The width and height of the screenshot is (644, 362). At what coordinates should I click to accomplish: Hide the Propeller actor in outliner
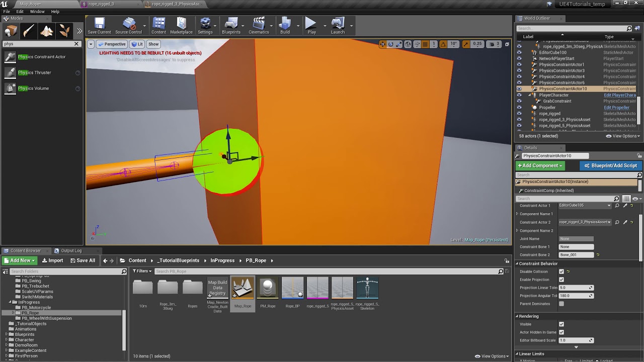pyautogui.click(x=519, y=107)
